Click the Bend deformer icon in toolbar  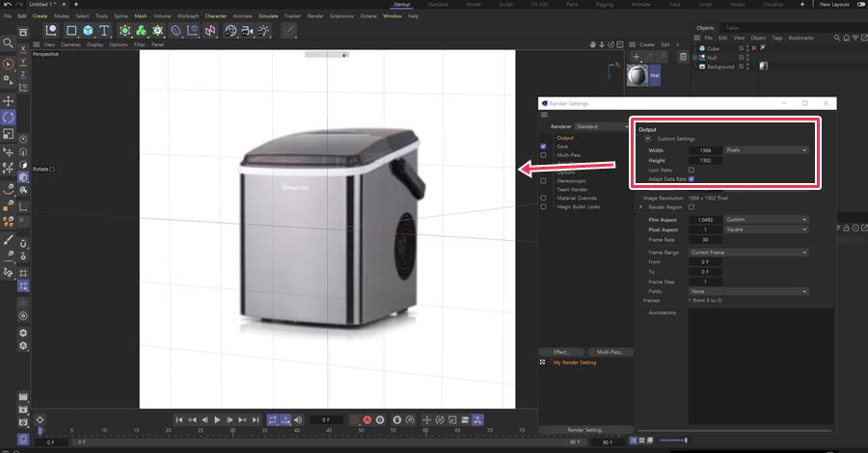point(176,31)
